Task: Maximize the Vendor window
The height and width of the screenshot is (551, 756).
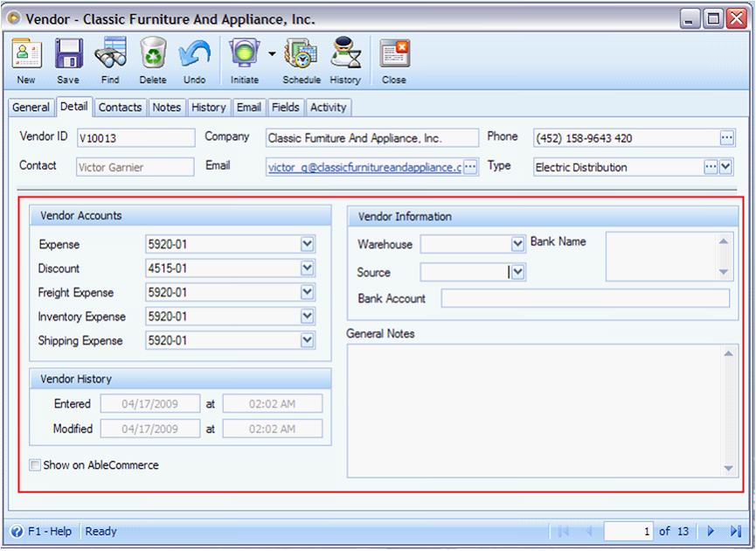Action: tap(713, 19)
